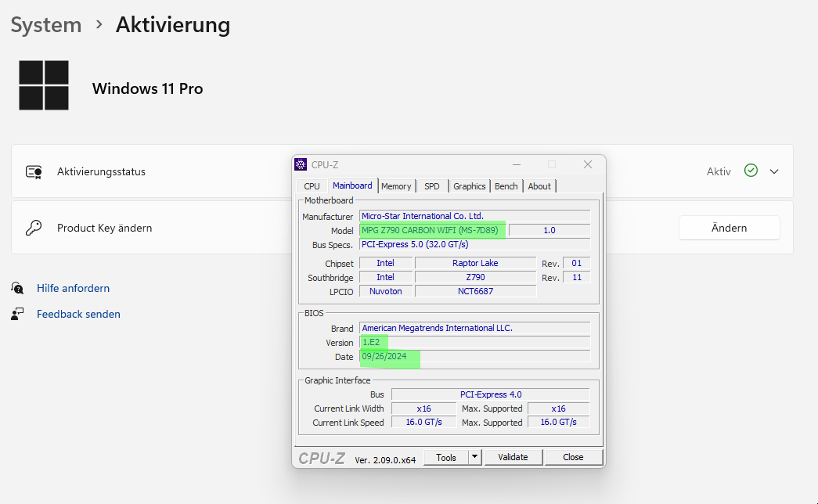Click the Windows logo icon
The height and width of the screenshot is (504, 818).
pyautogui.click(x=44, y=85)
